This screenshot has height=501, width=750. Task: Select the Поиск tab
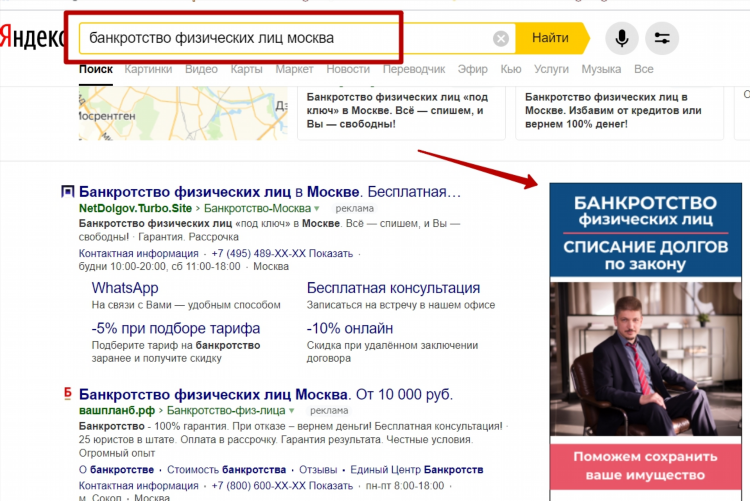point(96,69)
